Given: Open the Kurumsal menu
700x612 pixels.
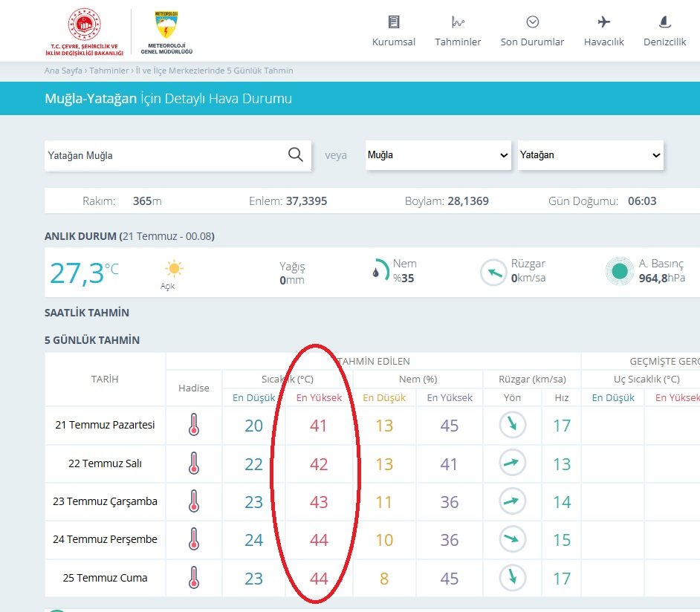Looking at the screenshot, I should tap(393, 31).
